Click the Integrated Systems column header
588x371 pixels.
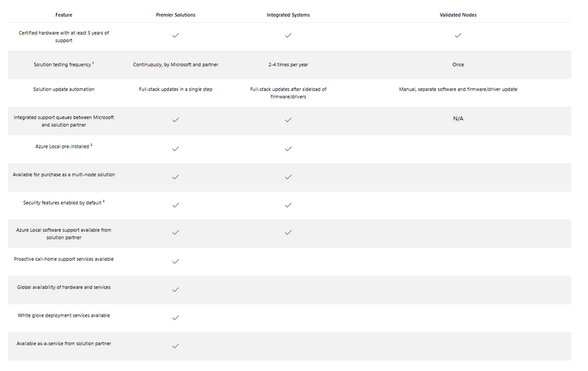(x=288, y=15)
